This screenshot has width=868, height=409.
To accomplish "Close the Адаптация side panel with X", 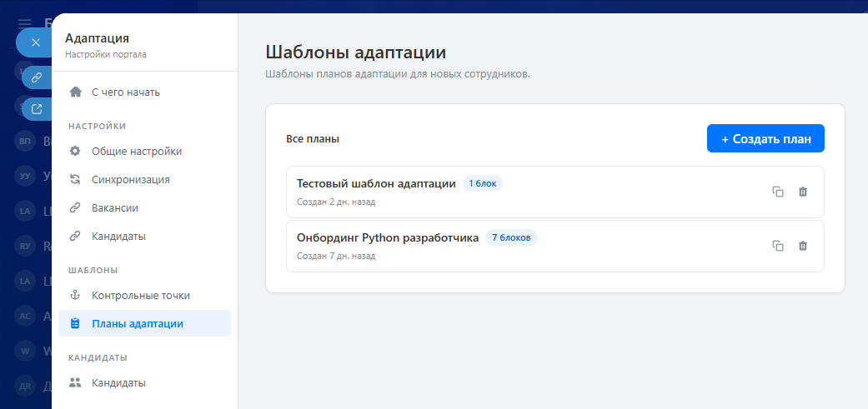I will [35, 42].
